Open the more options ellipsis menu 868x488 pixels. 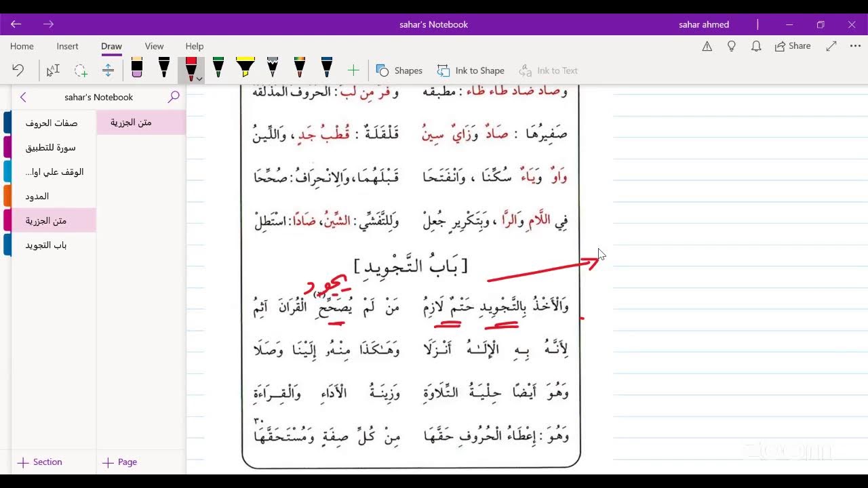coord(854,46)
